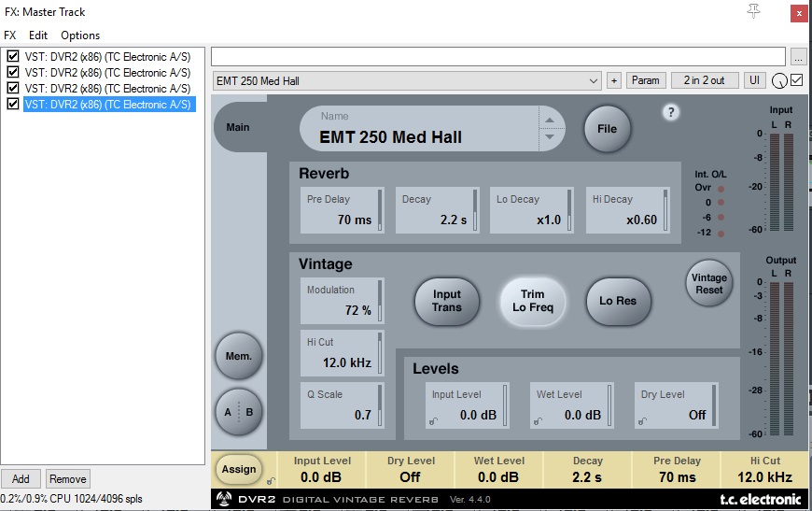Click the question mark help icon
812x511 pixels.
pos(671,112)
